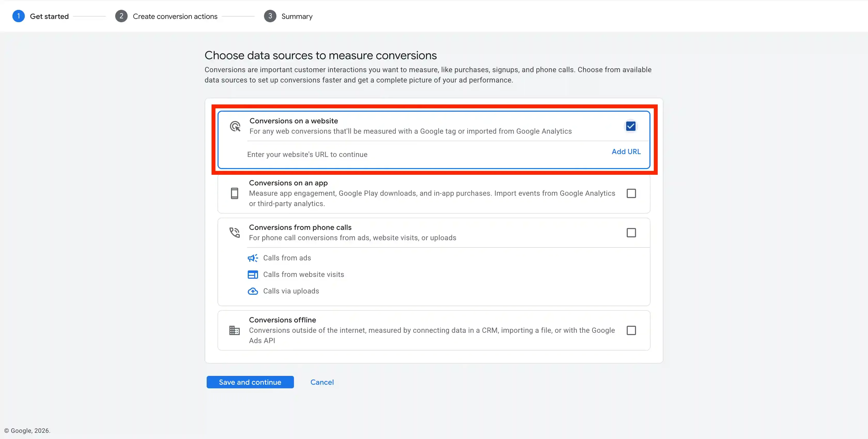Click the building icon for offline conversions
The height and width of the screenshot is (439, 868).
point(235,330)
